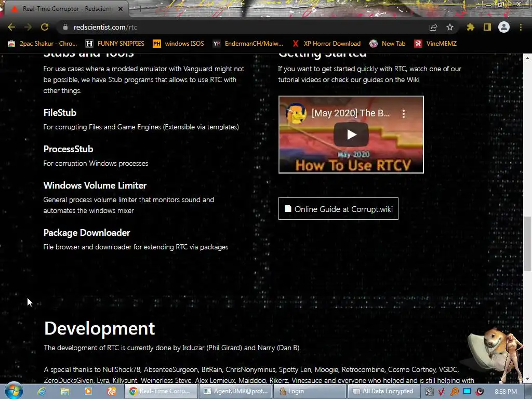Bookmark this page with the star icon
Image resolution: width=532 pixels, height=399 pixels.
coord(450,27)
